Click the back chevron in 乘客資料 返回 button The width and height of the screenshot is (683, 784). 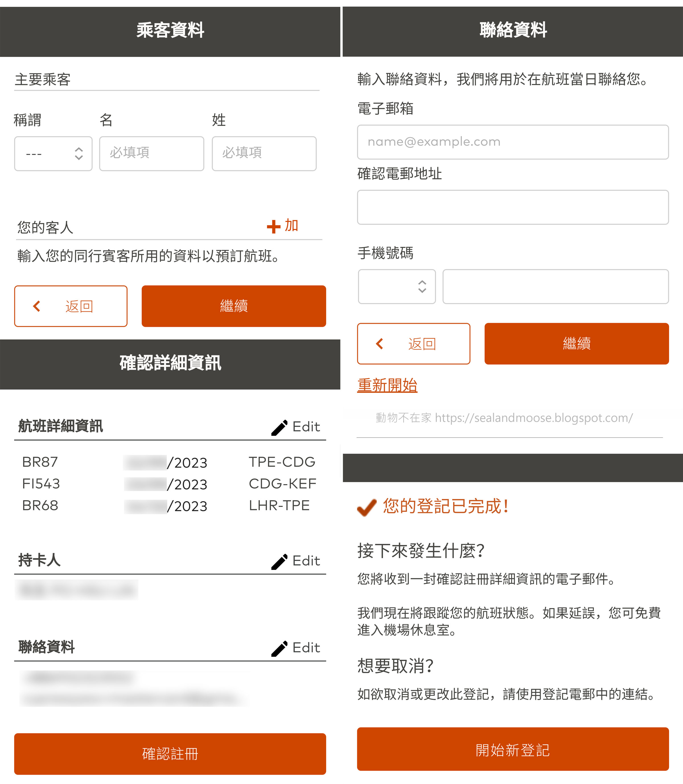[37, 306]
